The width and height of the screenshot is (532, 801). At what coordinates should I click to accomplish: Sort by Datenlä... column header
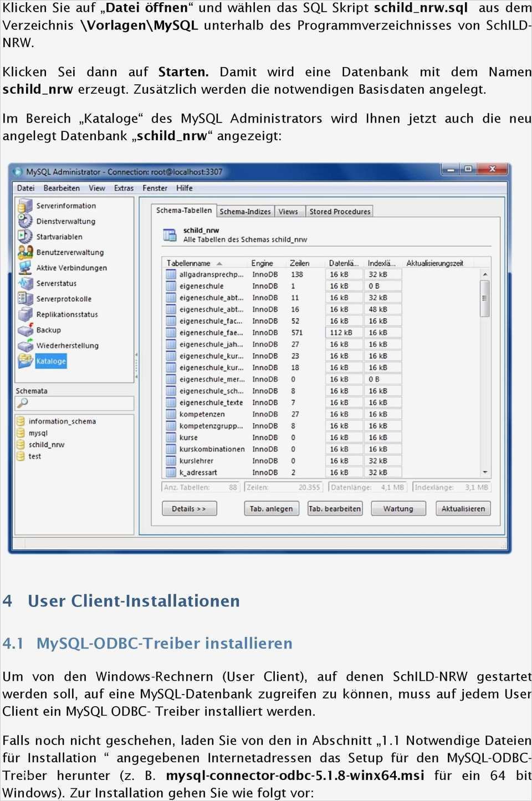pos(344,263)
